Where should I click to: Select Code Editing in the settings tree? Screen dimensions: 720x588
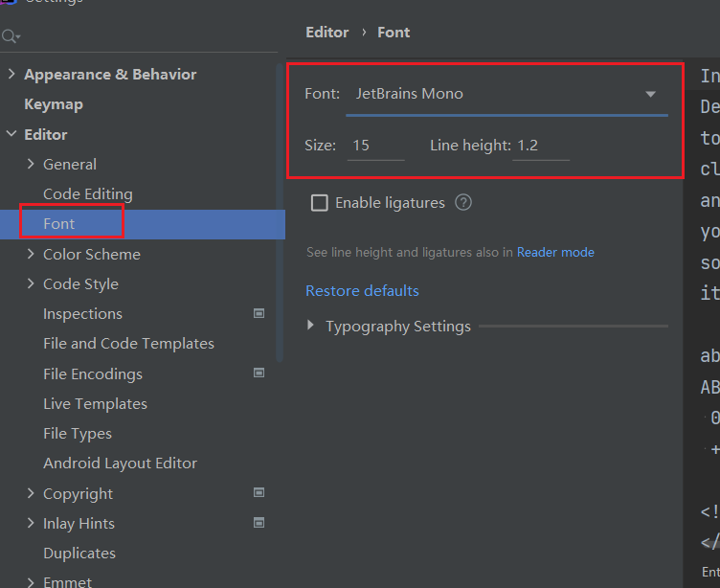pyautogui.click(x=88, y=193)
